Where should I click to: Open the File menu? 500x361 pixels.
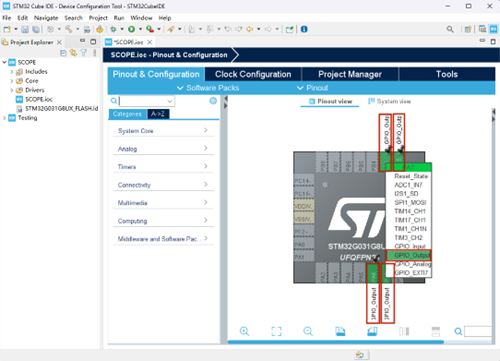[x=7, y=18]
